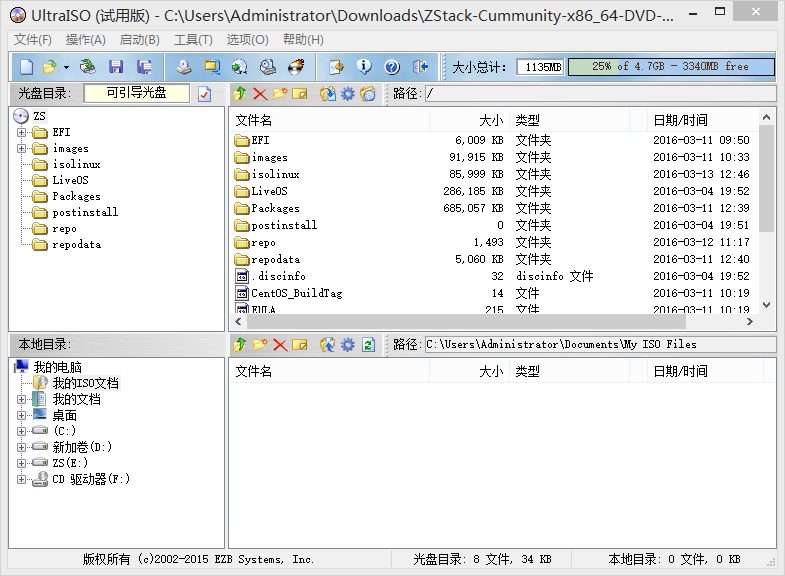Click the blue gear properties icon in disc toolbar
This screenshot has width=785, height=576.
[347, 94]
